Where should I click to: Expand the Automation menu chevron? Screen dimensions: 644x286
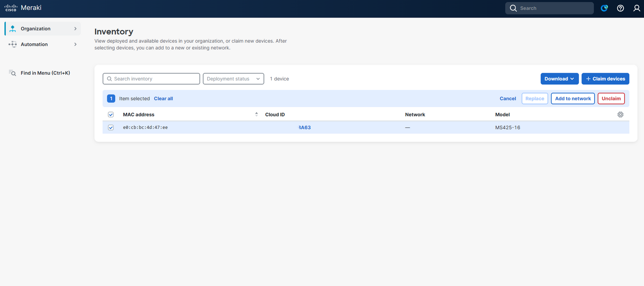point(75,45)
